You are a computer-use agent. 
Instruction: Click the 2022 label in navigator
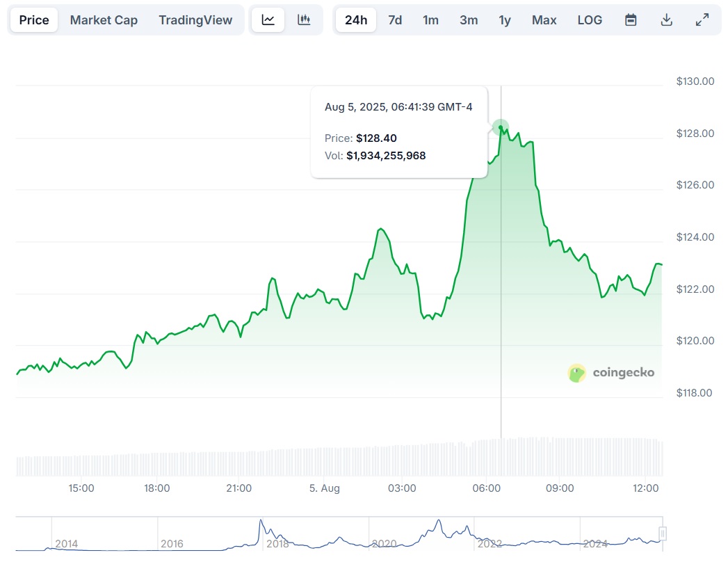pos(490,543)
